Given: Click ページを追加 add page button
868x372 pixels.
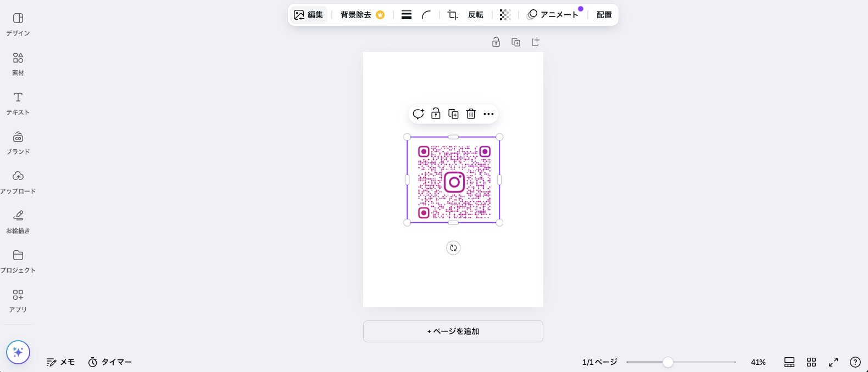Looking at the screenshot, I should tap(453, 331).
